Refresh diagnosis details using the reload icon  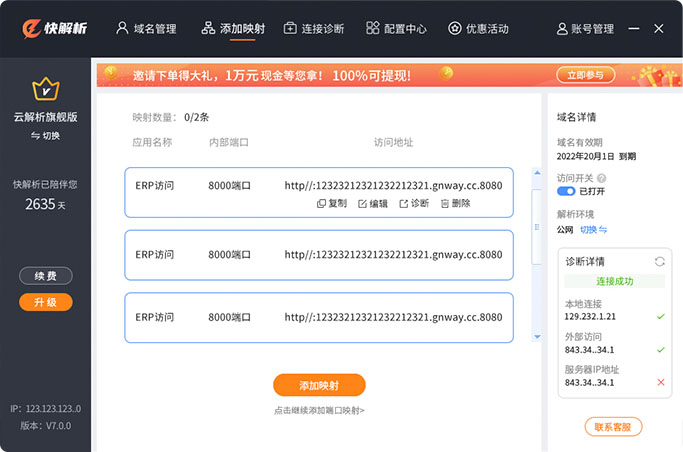[659, 262]
